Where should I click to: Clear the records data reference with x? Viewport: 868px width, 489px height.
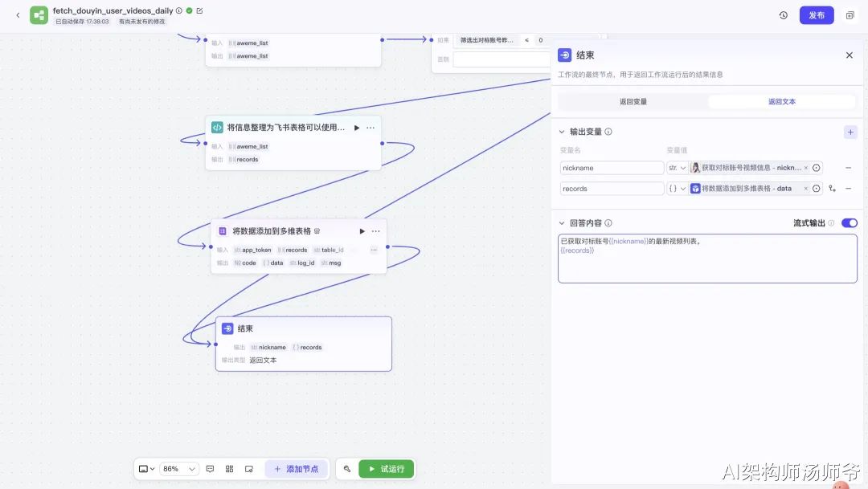pos(806,189)
